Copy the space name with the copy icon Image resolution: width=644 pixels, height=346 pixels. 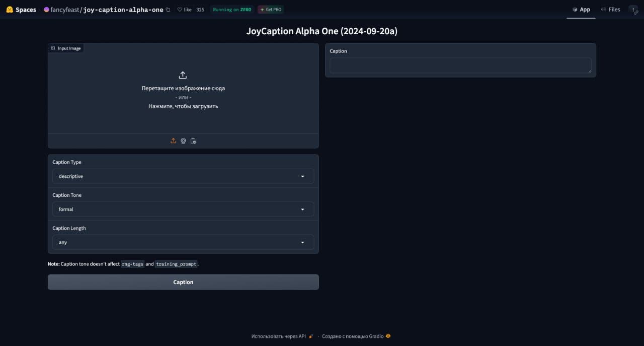coord(168,10)
